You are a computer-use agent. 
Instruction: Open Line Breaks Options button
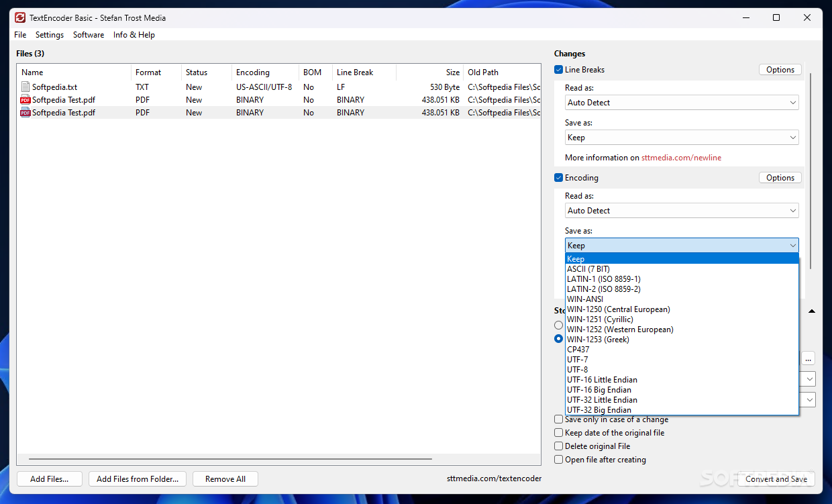click(x=780, y=70)
